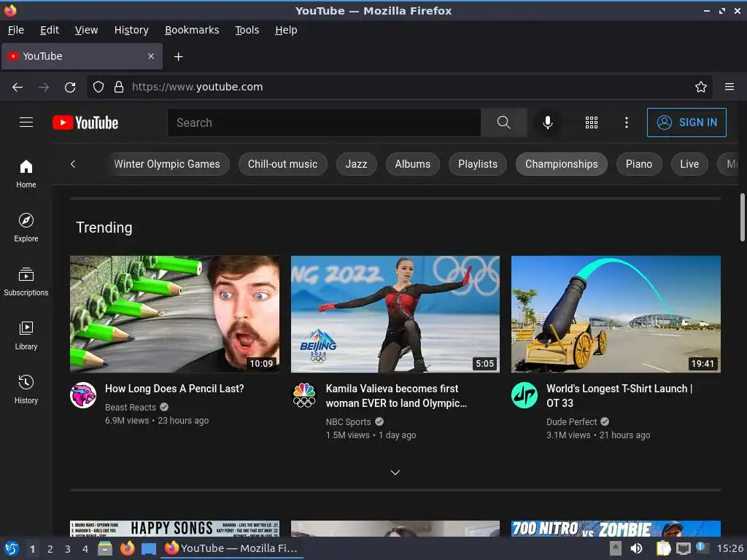Go back with browser back arrow

point(18,87)
